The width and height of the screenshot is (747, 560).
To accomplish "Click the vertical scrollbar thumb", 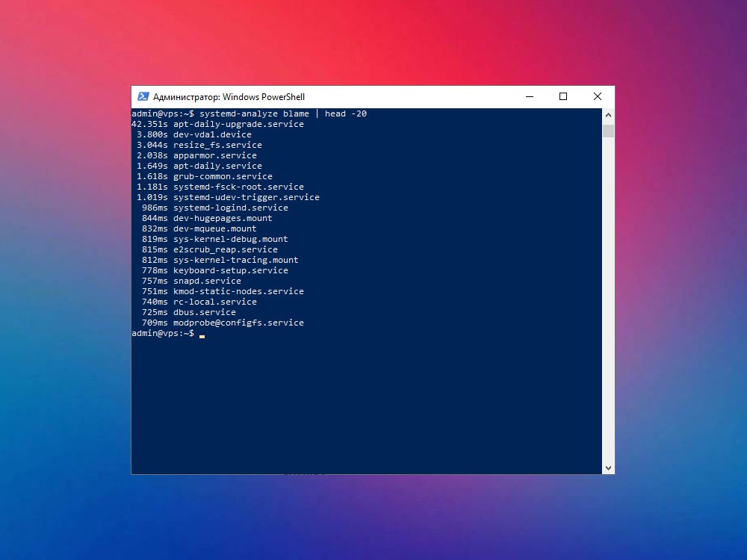I will pos(608,131).
